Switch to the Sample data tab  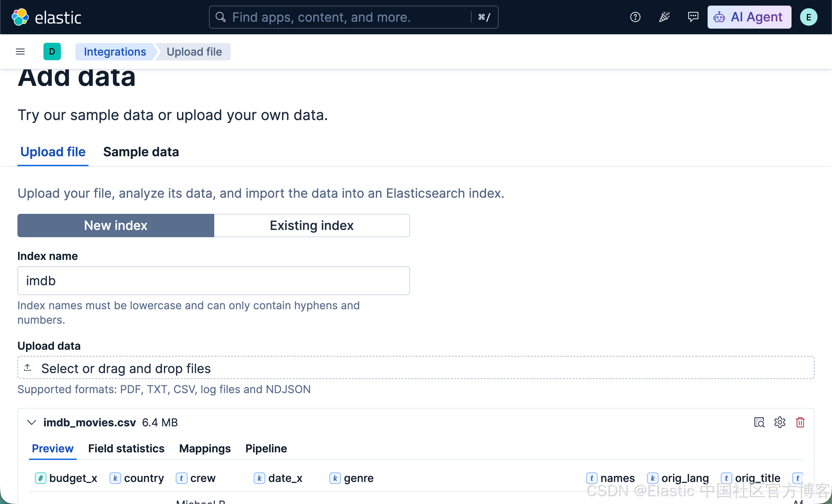click(141, 152)
